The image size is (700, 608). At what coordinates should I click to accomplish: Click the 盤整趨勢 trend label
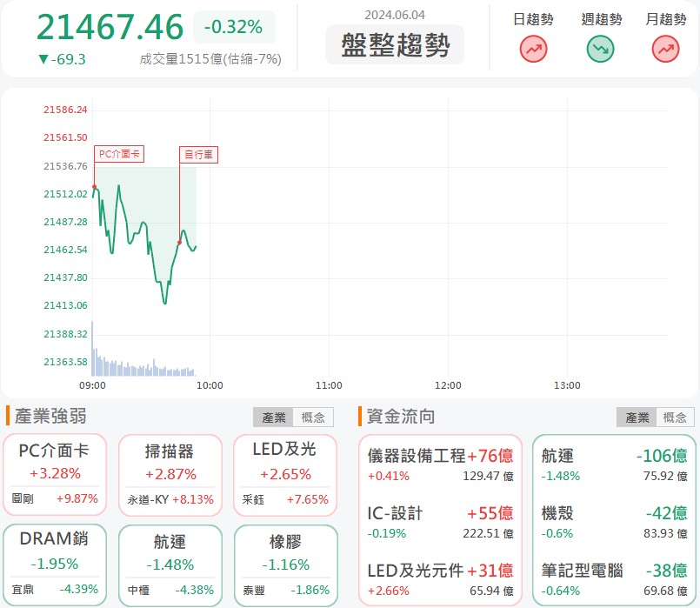point(395,44)
